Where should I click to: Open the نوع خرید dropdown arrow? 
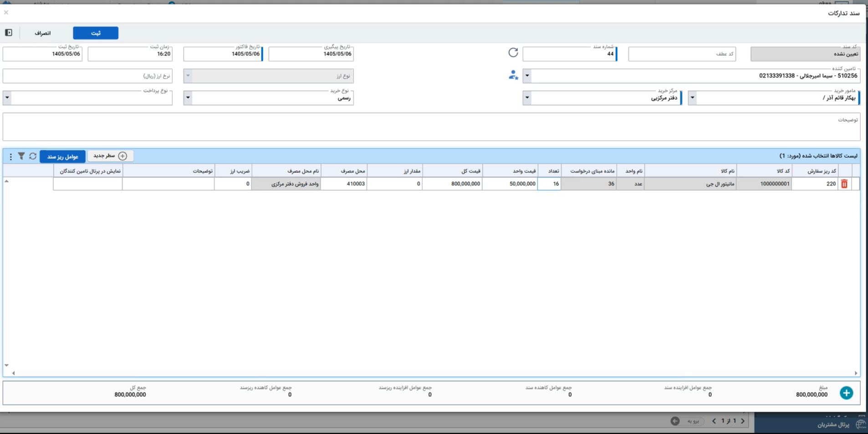[188, 97]
